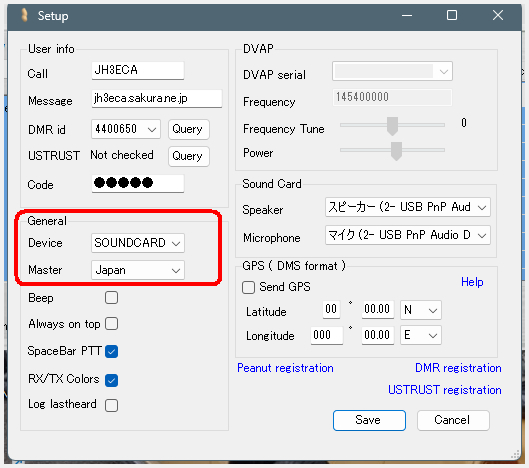Expand the Master Japan dropdown
Viewport: 529px width, 468px height.
pyautogui.click(x=138, y=270)
